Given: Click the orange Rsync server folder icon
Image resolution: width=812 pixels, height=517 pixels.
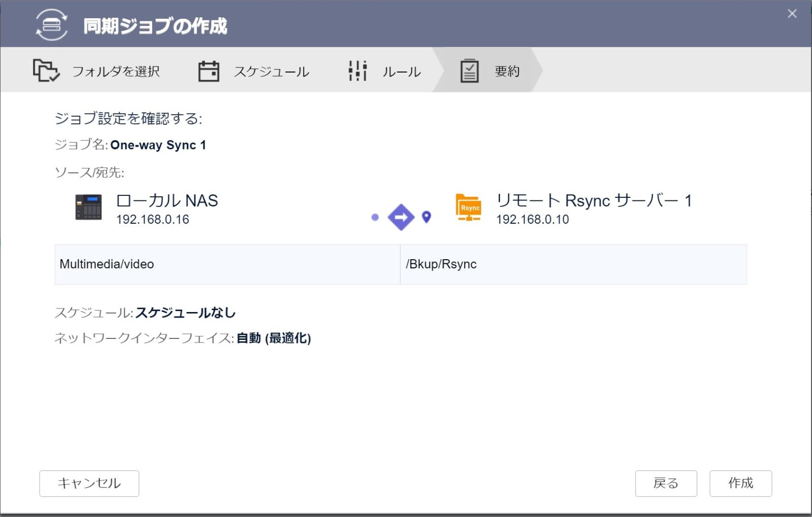Looking at the screenshot, I should point(468,208).
